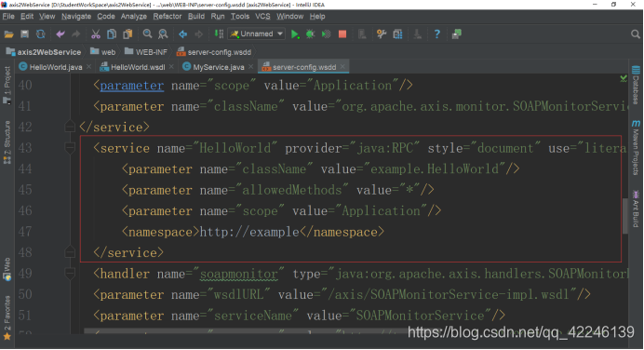Screen dimensions: 644x350
Task: Click the Undo arrow icon
Action: pos(60,34)
